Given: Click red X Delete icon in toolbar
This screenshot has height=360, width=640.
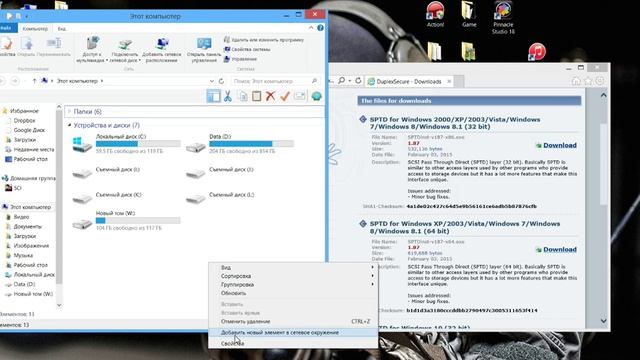Looking at the screenshot, I should pyautogui.click(x=270, y=96).
